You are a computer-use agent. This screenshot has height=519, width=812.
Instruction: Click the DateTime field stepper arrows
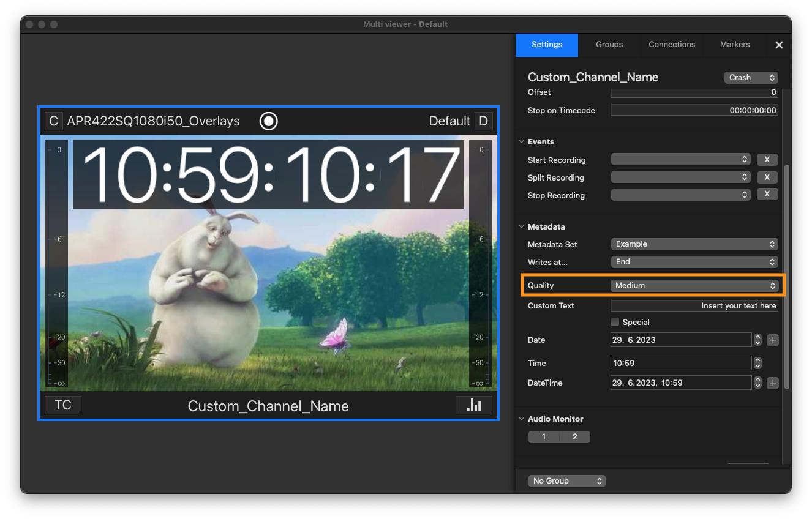point(757,383)
